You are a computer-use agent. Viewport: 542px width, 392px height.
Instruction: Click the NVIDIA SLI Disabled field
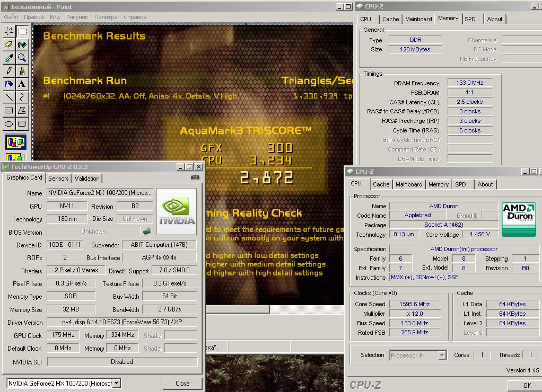122,362
